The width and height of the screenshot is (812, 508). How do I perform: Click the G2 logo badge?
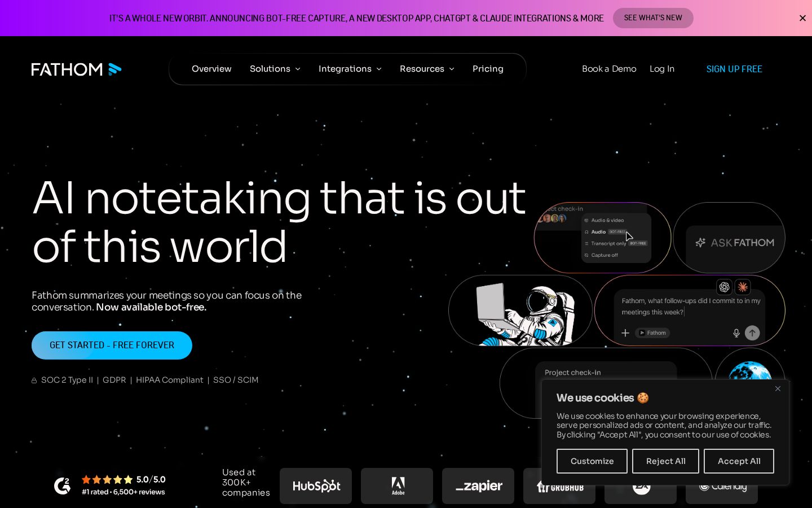click(62, 485)
